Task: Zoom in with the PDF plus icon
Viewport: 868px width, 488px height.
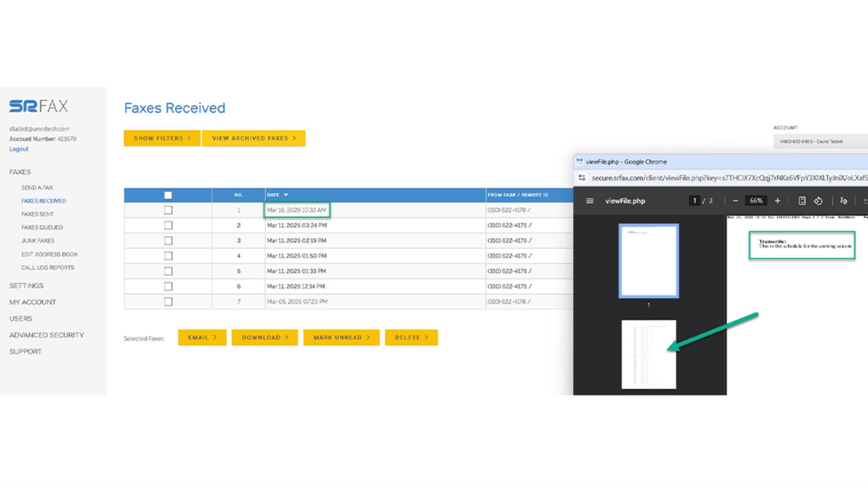Action: pos(777,201)
